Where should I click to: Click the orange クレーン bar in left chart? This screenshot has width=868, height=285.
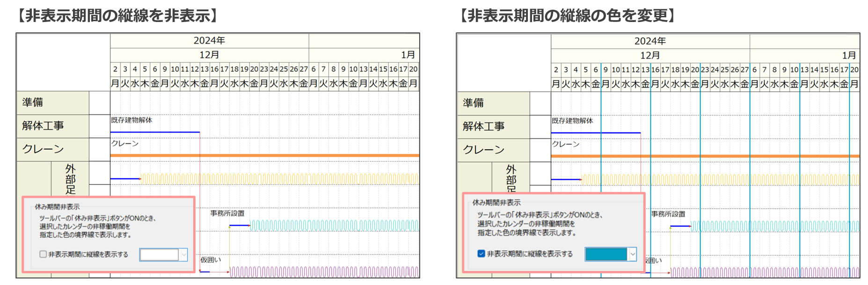(265, 155)
